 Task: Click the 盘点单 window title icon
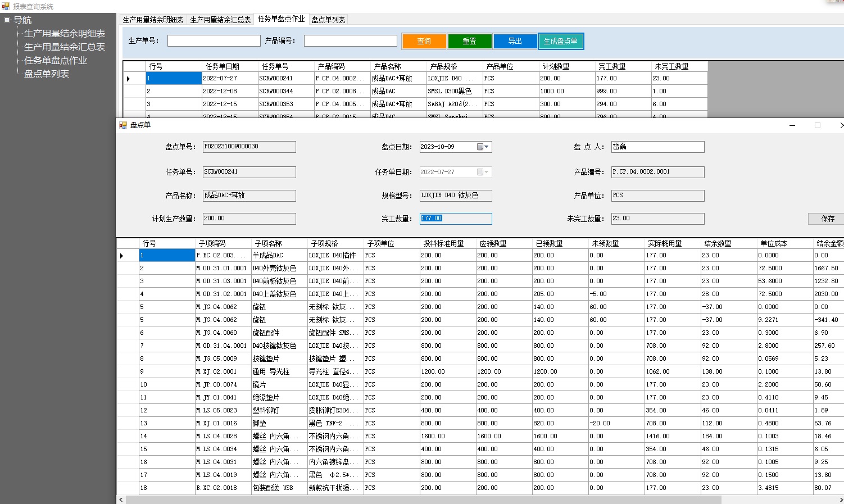123,125
